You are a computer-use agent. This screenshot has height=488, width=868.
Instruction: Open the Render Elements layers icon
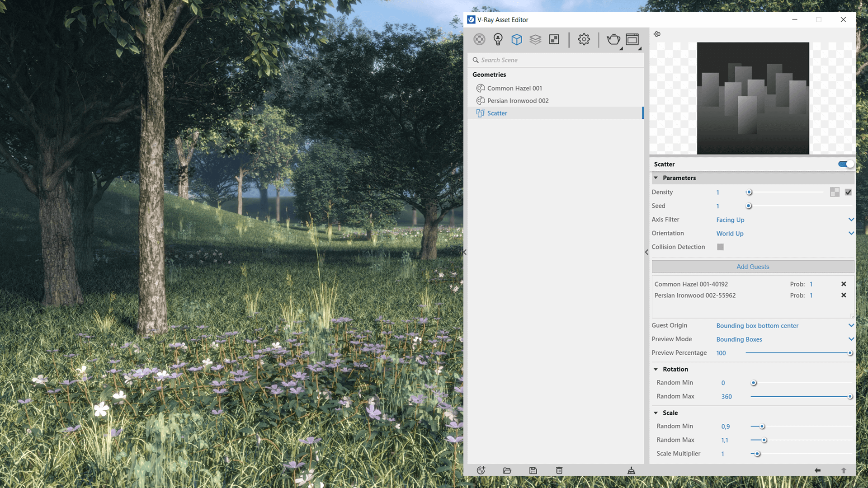pyautogui.click(x=535, y=39)
